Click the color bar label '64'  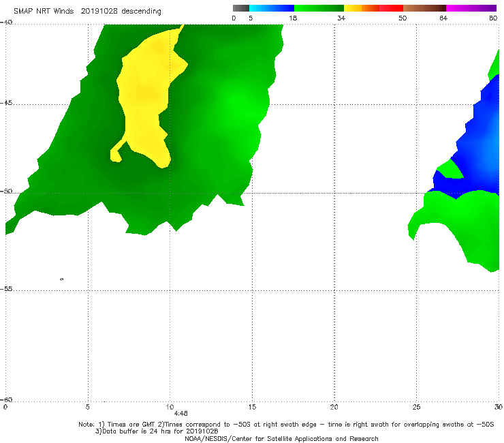[x=443, y=18]
